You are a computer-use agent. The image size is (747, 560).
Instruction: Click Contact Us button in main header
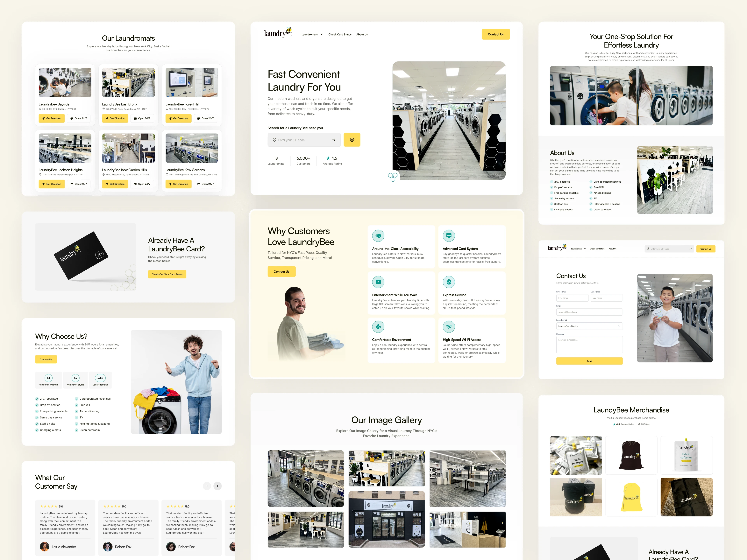tap(496, 34)
